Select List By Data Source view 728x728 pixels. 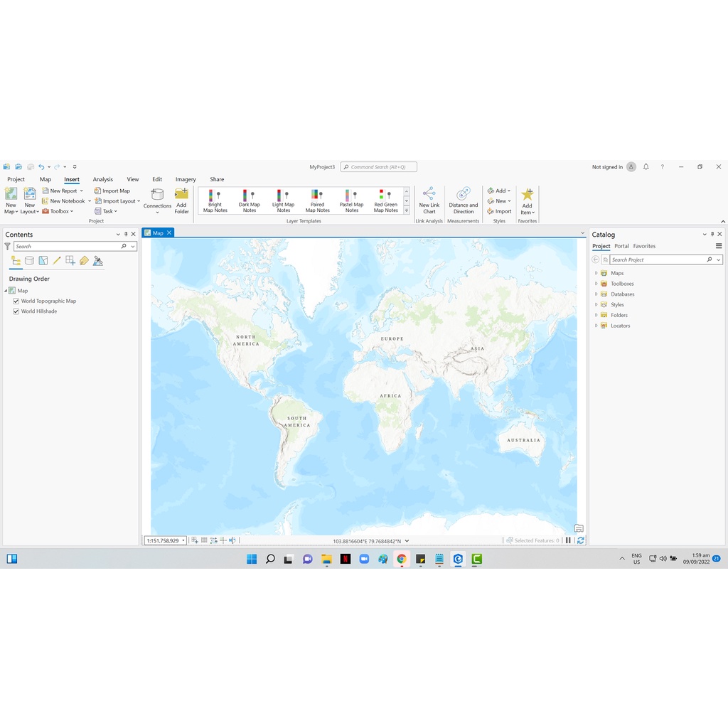tap(29, 261)
